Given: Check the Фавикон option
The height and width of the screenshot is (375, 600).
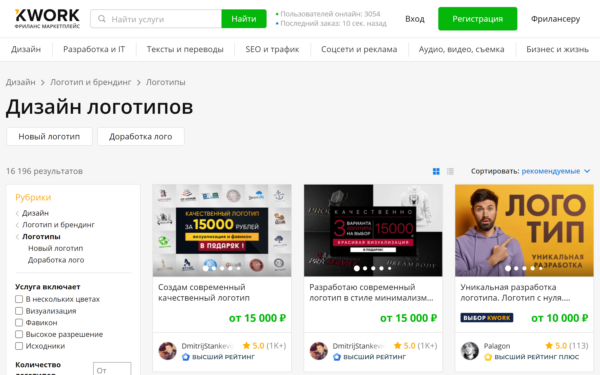Looking at the screenshot, I should point(19,323).
